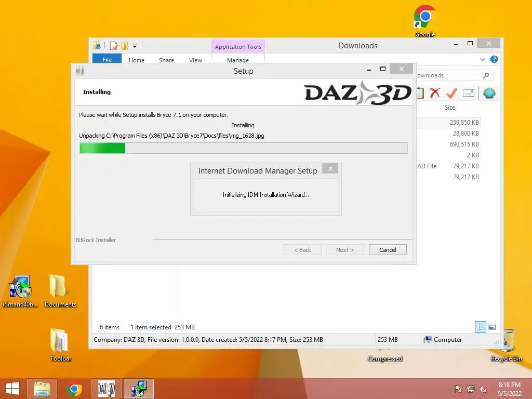Click the IDM setup taskbar button
The image size is (532, 399).
pyautogui.click(x=139, y=389)
